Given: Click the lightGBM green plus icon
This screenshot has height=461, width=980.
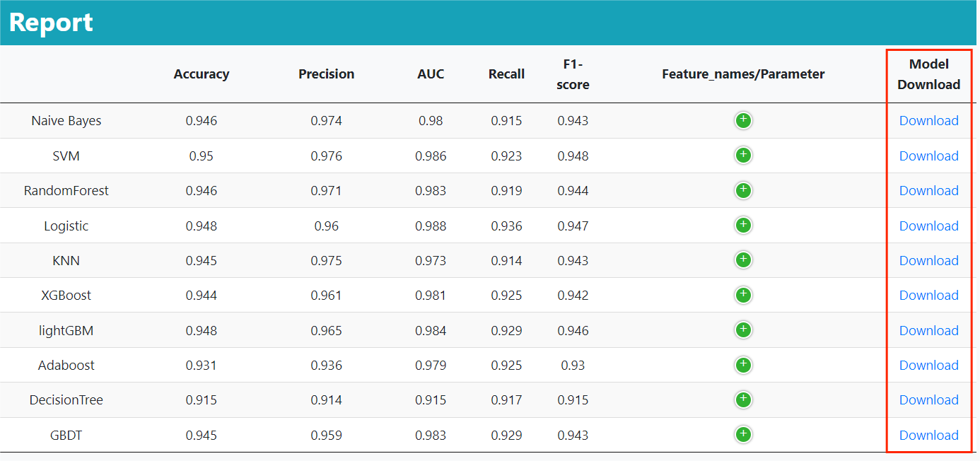Looking at the screenshot, I should pos(742,329).
